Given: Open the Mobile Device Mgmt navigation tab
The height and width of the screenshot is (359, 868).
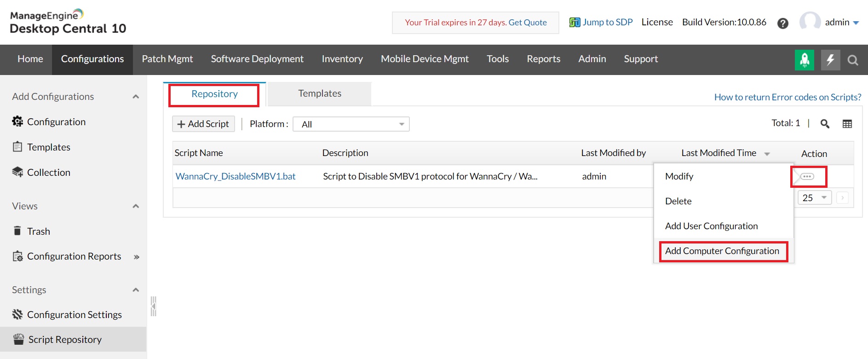Looking at the screenshot, I should click(425, 59).
